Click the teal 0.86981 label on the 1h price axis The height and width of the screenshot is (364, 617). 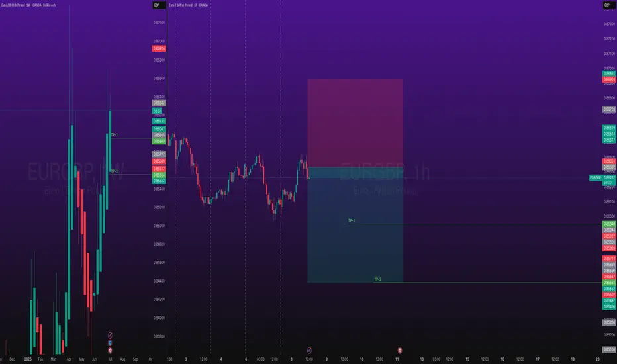(610, 73)
